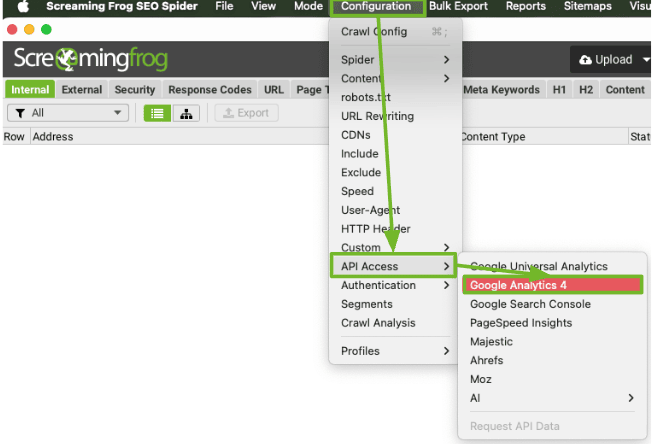
Task: Click the Address column header
Action: [x=52, y=137]
